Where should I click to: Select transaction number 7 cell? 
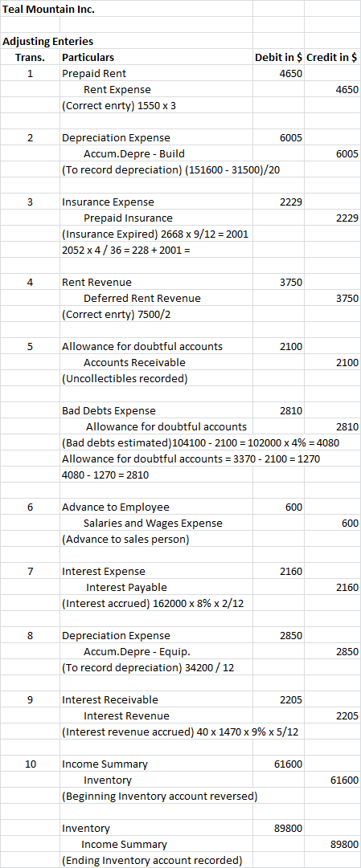click(x=31, y=571)
